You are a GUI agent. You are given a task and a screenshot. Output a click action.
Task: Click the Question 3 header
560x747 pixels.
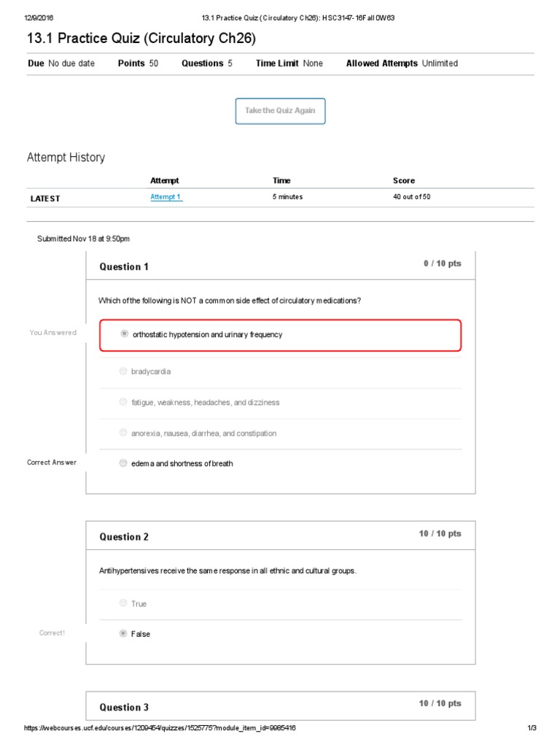[x=124, y=707]
